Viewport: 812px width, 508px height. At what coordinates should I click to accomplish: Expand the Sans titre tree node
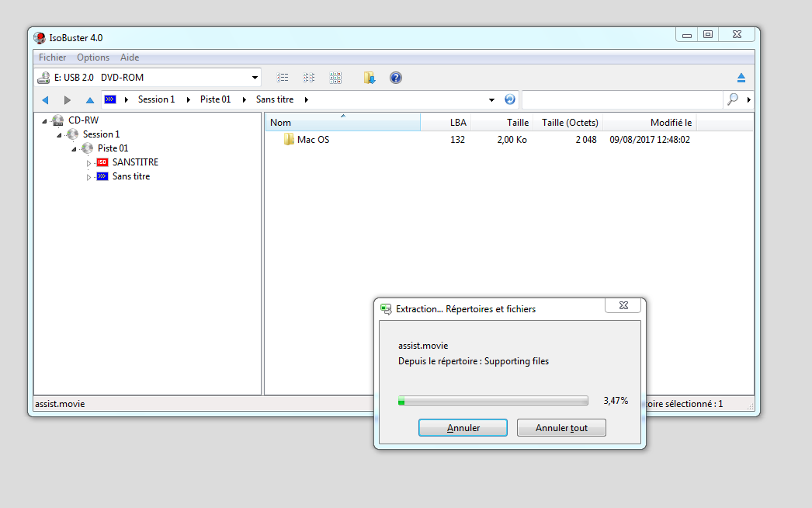coord(88,177)
